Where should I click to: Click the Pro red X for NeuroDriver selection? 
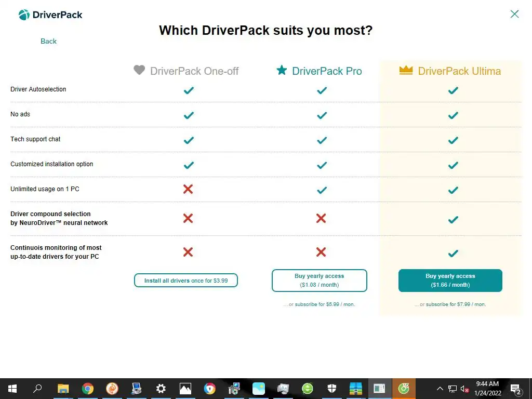(321, 218)
